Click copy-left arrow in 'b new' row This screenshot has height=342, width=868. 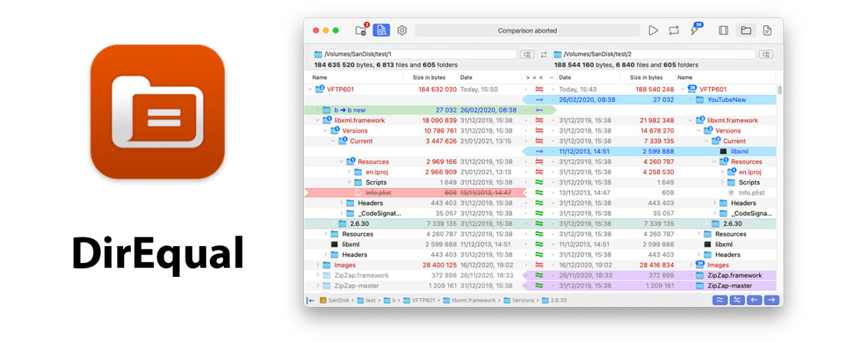pyautogui.click(x=539, y=110)
